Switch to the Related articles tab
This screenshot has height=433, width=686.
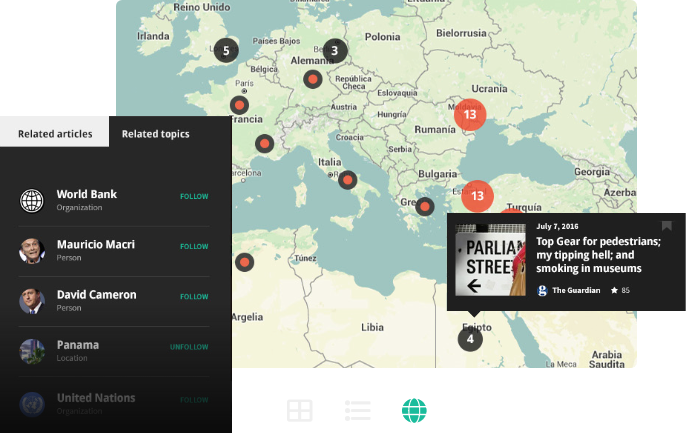[55, 134]
